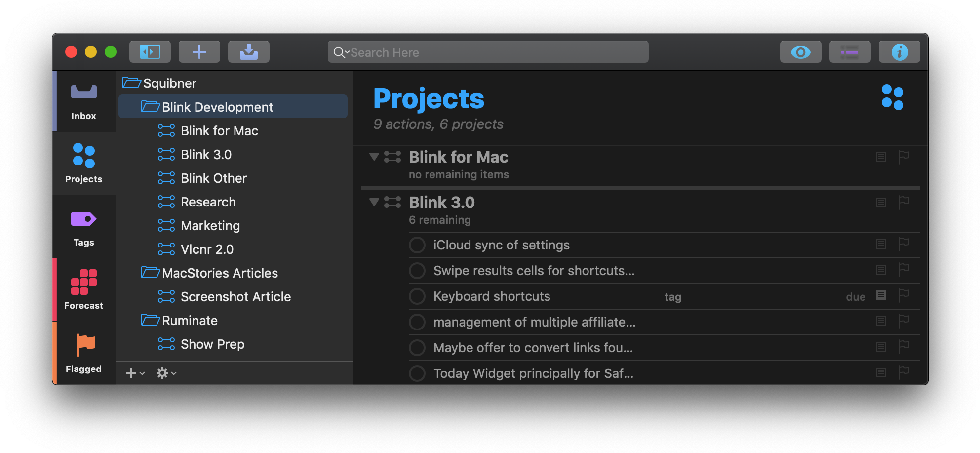Flag 'management of multiple affiliate' action
The height and width of the screenshot is (453, 980).
904,321
